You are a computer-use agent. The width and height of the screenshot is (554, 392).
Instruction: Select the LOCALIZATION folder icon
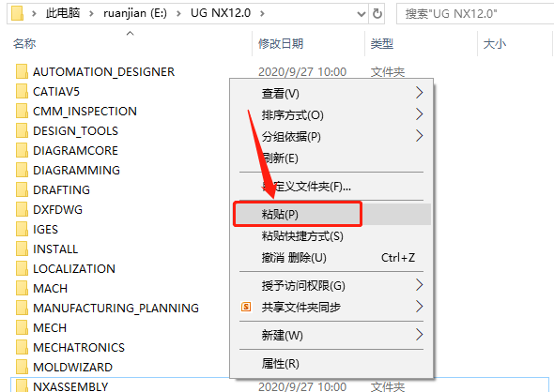point(22,268)
